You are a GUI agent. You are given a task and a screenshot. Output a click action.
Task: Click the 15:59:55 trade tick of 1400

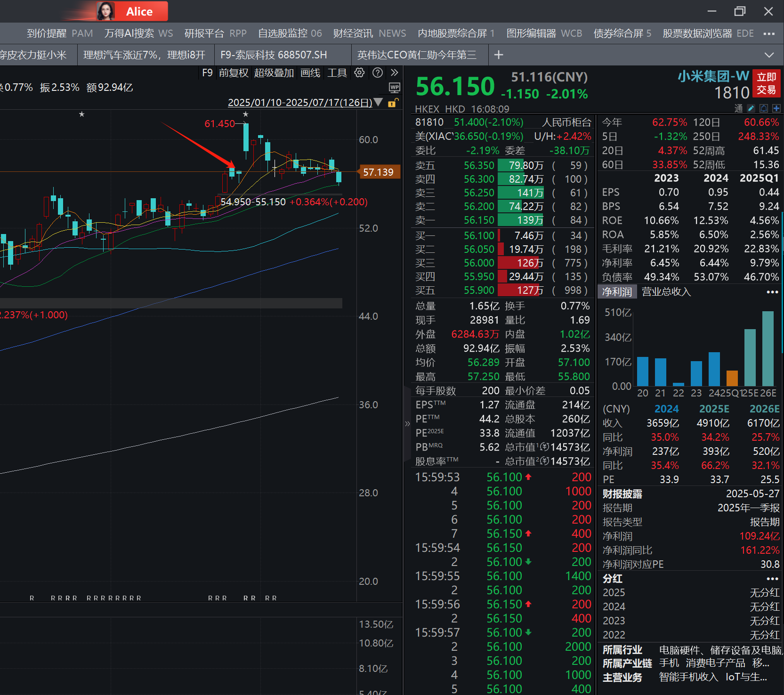click(x=502, y=576)
